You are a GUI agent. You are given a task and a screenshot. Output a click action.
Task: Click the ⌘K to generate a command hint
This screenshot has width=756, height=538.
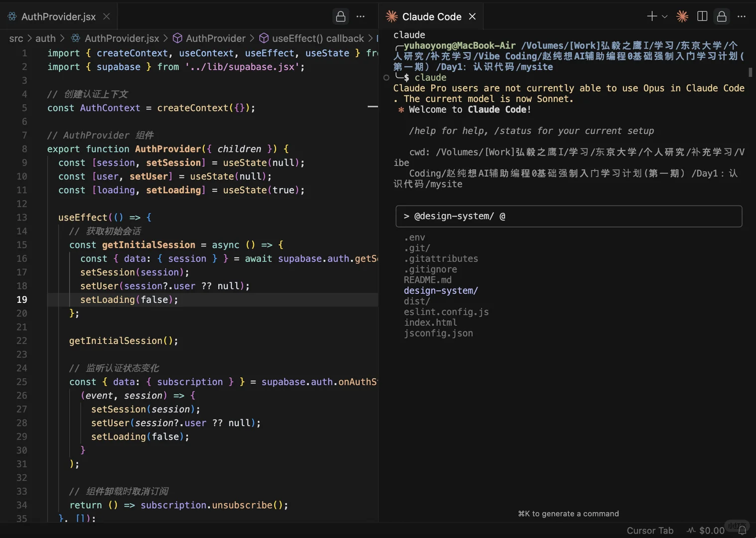pos(568,514)
